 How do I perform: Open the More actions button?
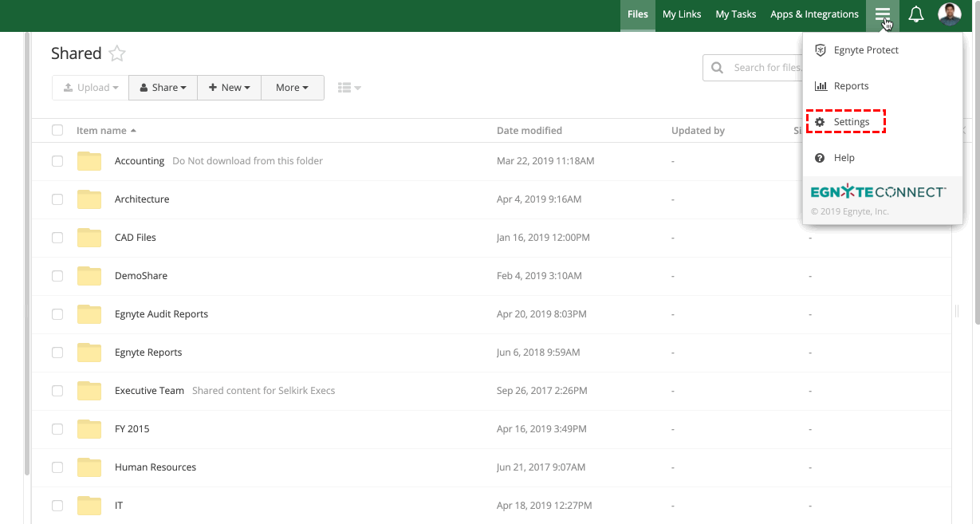point(292,88)
